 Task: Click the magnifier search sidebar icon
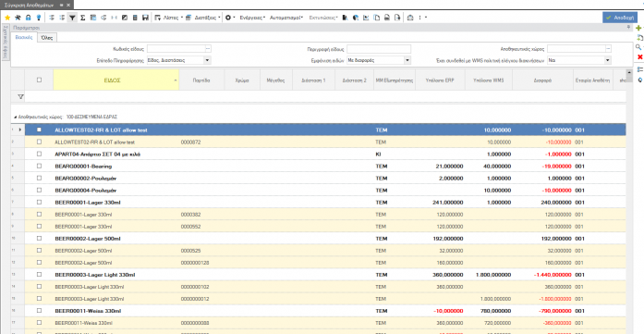[x=638, y=47]
